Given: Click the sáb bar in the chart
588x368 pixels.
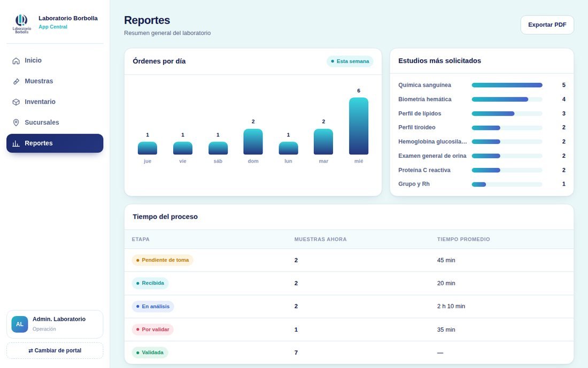Looking at the screenshot, I should tap(218, 148).
